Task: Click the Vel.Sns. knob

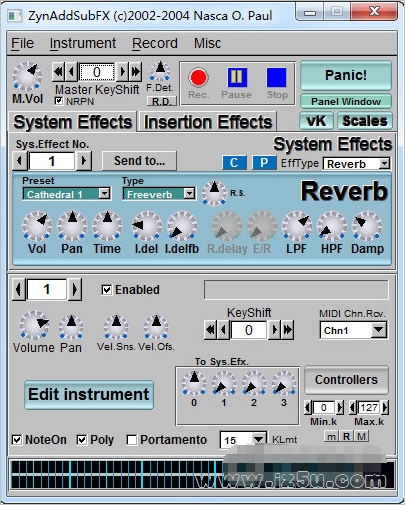Action: click(x=116, y=327)
